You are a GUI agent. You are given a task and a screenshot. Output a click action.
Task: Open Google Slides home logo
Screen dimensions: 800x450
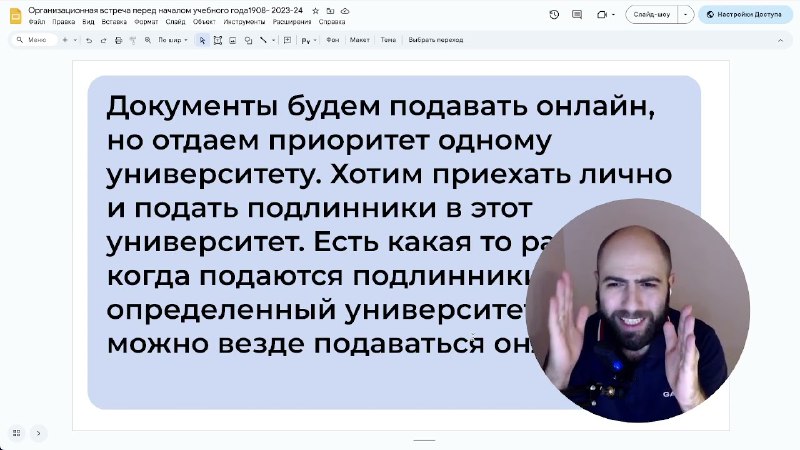pos(16,16)
